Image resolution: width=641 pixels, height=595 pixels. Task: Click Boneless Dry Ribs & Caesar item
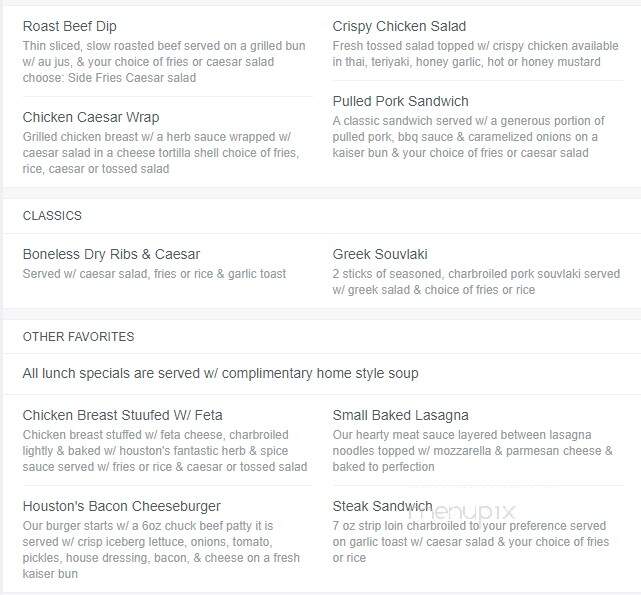tap(111, 254)
